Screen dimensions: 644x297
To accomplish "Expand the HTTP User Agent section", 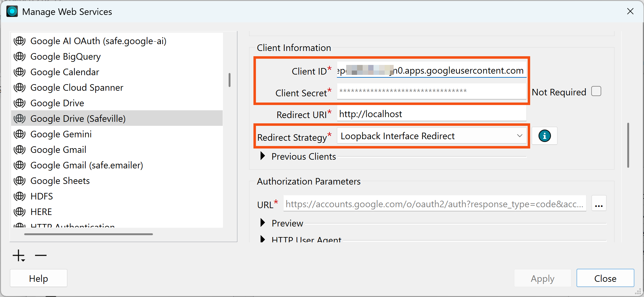I will [x=263, y=239].
